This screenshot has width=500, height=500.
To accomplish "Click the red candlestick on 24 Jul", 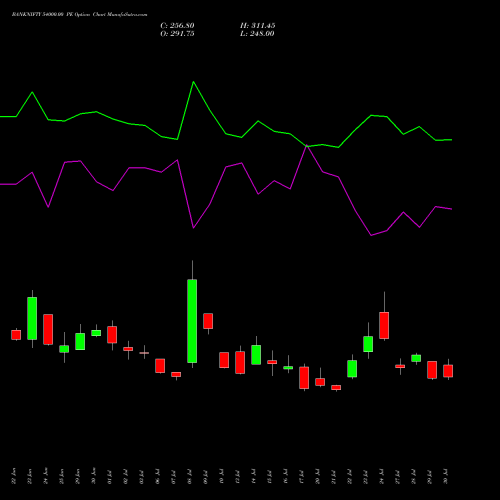I will pos(384,325).
